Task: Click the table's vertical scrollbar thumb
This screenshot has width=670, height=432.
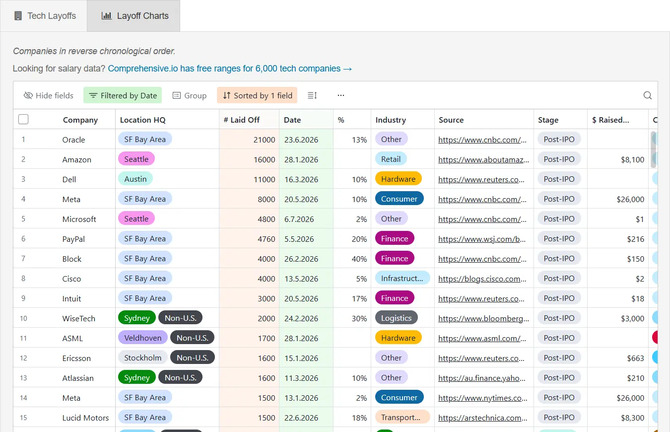Action: [653, 150]
